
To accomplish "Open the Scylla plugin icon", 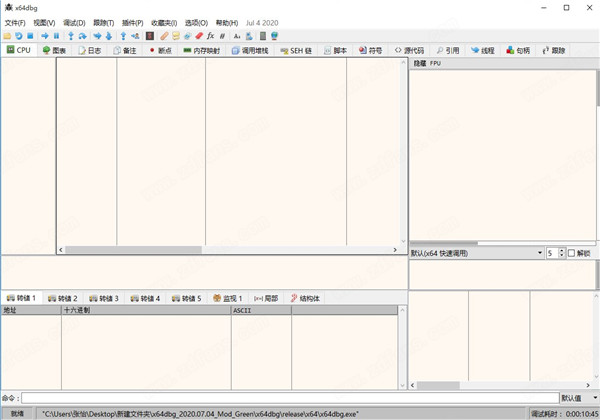I will pyautogui.click(x=150, y=36).
